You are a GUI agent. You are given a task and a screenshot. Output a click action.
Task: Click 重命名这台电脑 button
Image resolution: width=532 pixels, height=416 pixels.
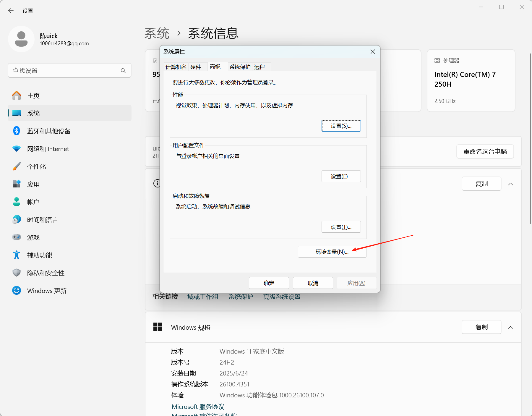(485, 151)
